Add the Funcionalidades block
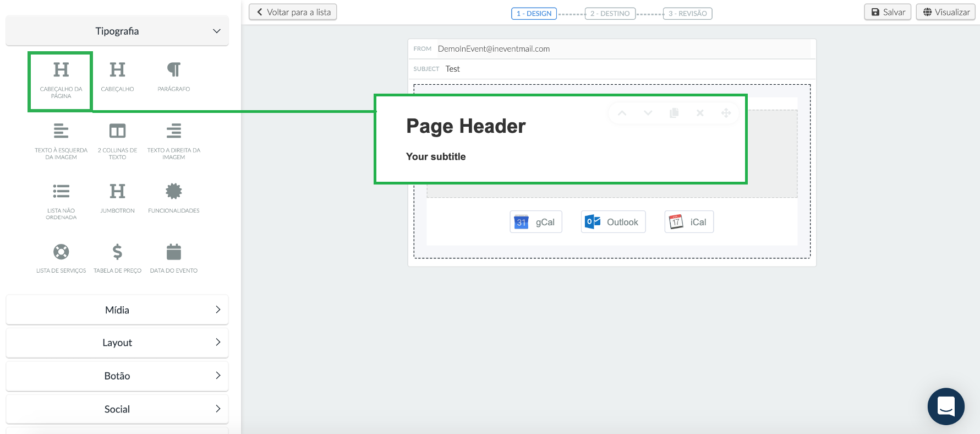980x434 pixels. pyautogui.click(x=173, y=198)
